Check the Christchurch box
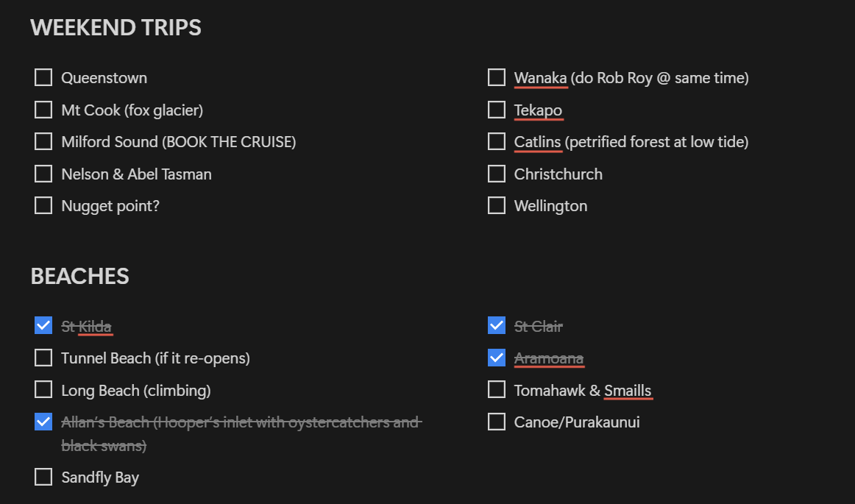This screenshot has width=855, height=504. (497, 174)
